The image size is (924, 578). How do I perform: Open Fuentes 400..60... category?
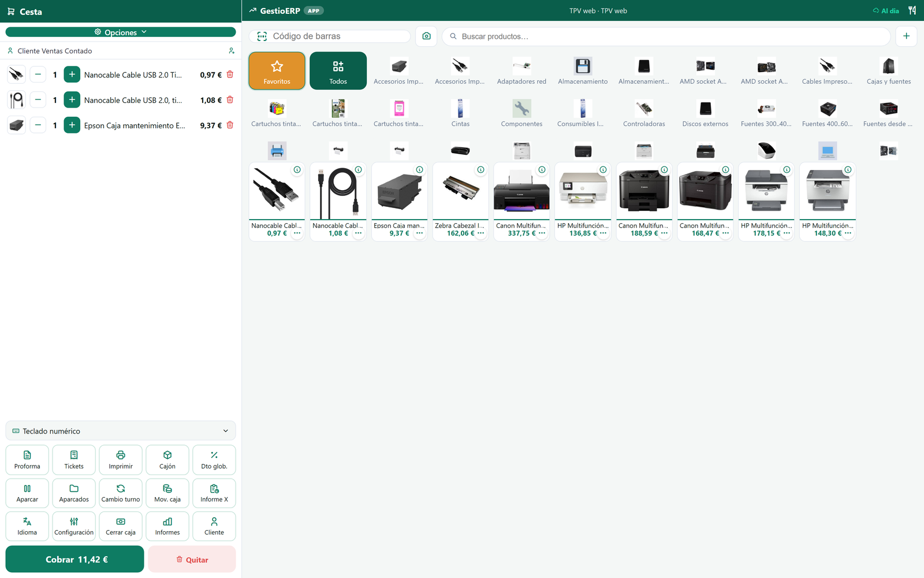(x=828, y=113)
